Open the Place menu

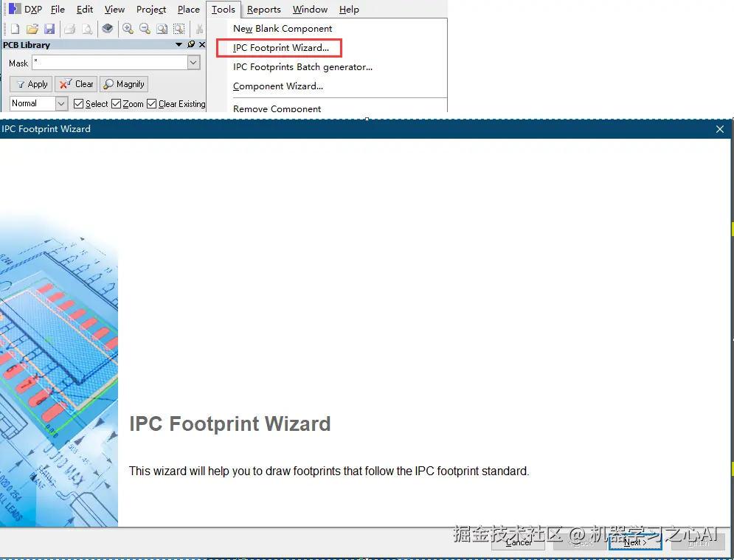[x=189, y=10]
